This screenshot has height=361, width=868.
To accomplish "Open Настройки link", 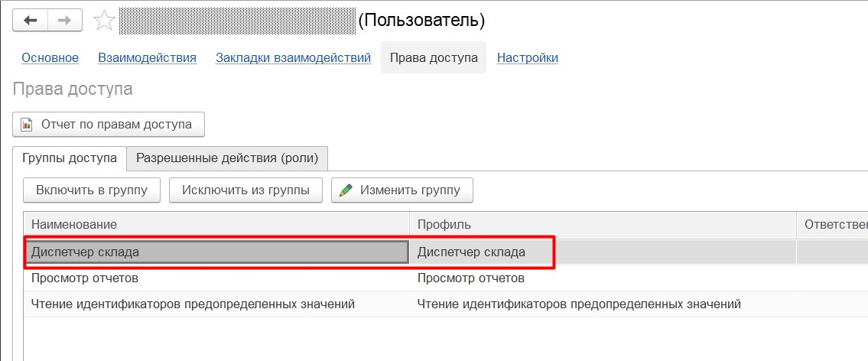I will point(528,57).
